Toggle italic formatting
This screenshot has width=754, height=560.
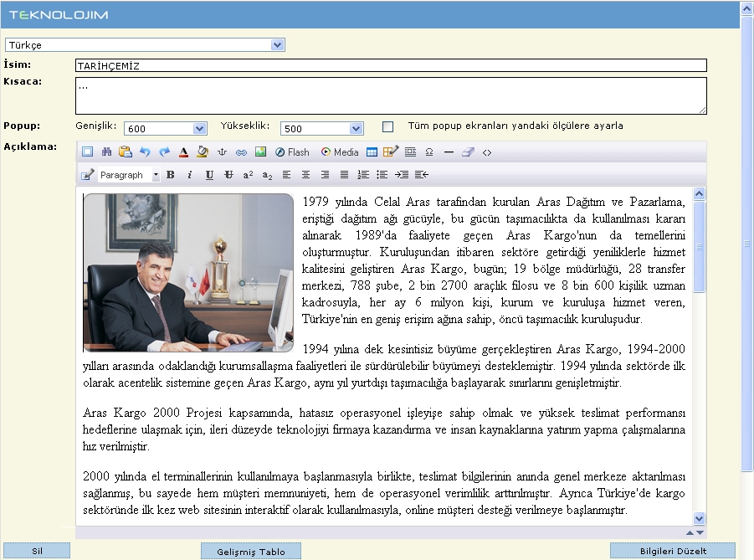point(189,175)
